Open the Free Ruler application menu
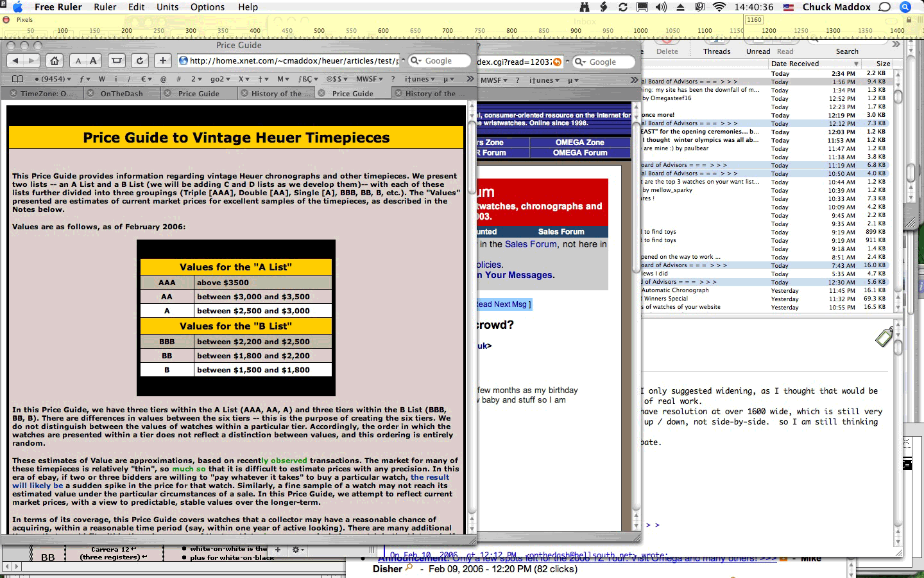Image resolution: width=924 pixels, height=578 pixels. coord(58,7)
